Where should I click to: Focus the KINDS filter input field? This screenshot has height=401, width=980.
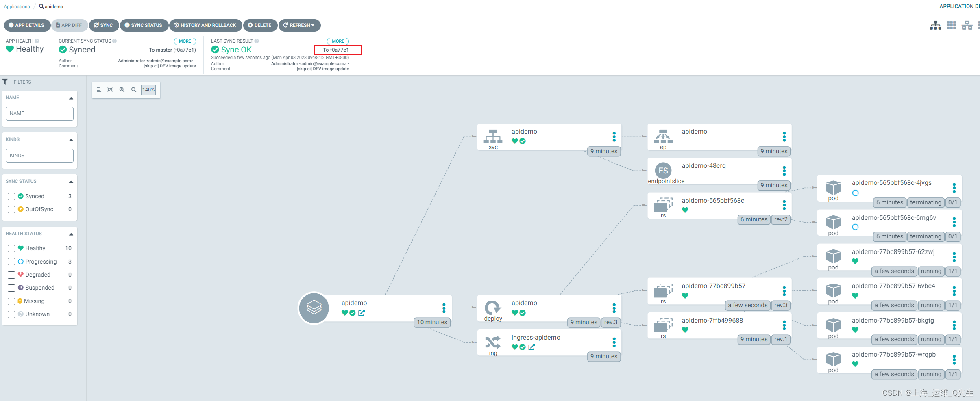pos(39,156)
